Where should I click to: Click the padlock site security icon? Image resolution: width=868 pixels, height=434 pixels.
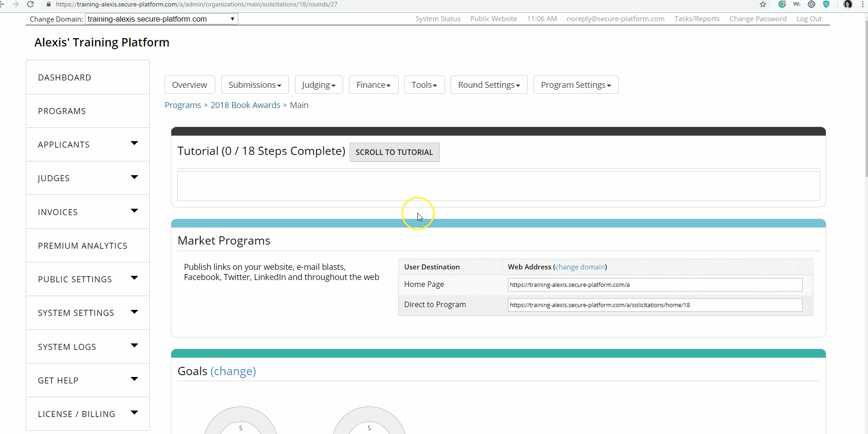coord(49,4)
